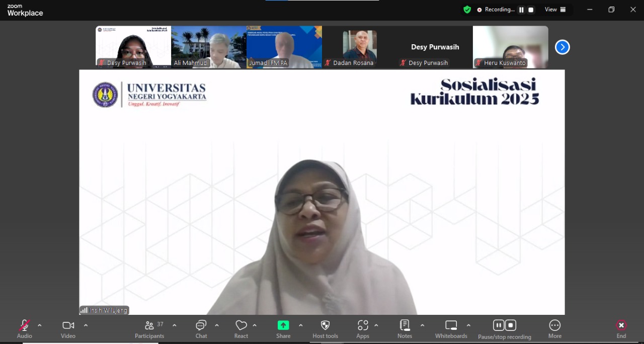Expand the caret beside Participants
644x344 pixels.
[x=174, y=325]
